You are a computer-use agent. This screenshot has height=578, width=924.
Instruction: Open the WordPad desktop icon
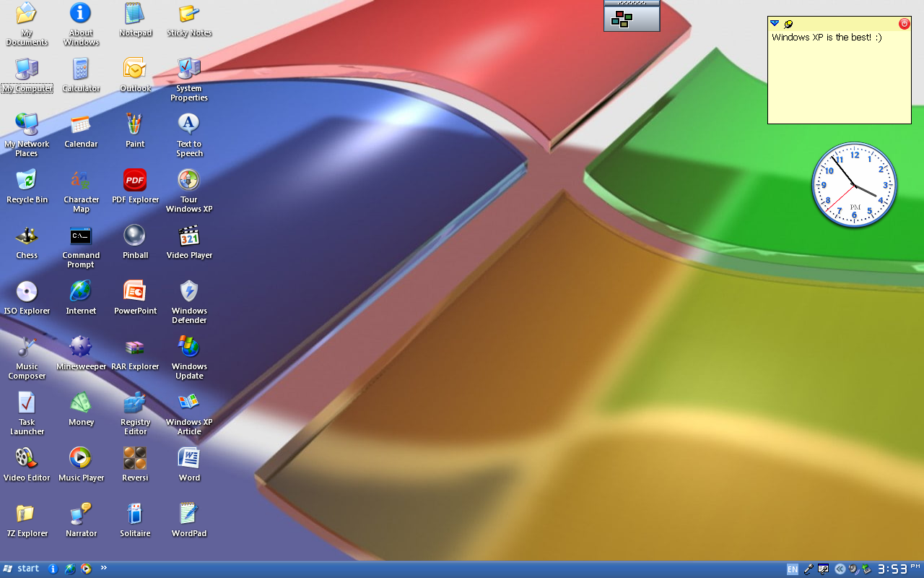(189, 519)
